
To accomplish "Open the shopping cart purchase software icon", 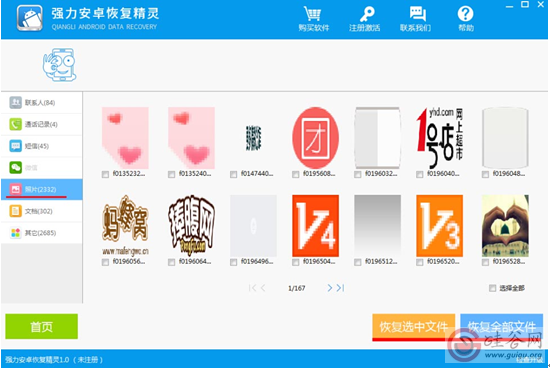I will [x=313, y=19].
